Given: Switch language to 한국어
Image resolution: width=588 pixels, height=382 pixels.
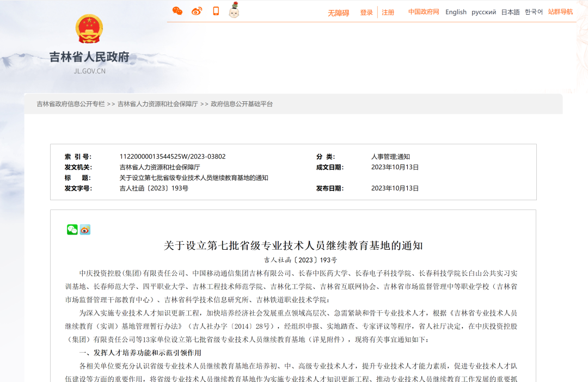Looking at the screenshot, I should tap(534, 12).
